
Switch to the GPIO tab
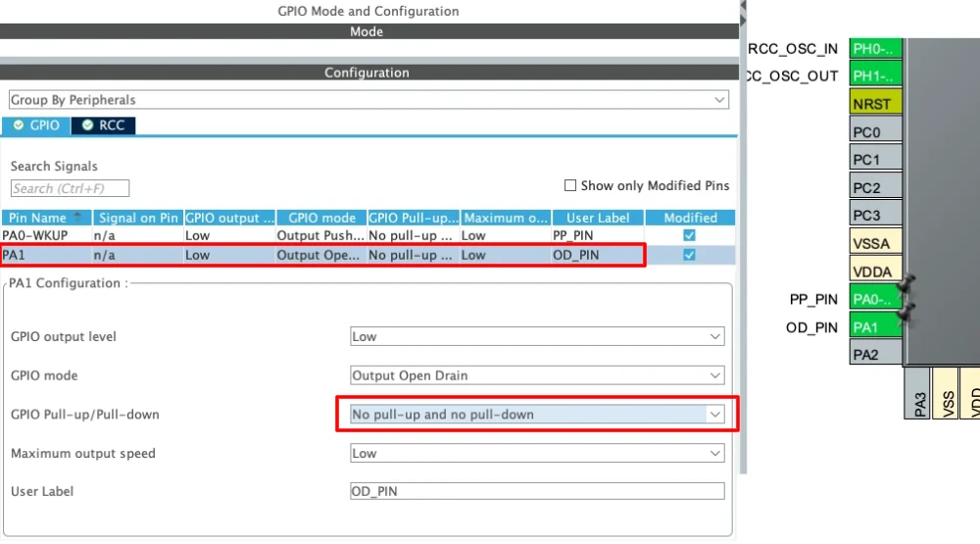(36, 125)
